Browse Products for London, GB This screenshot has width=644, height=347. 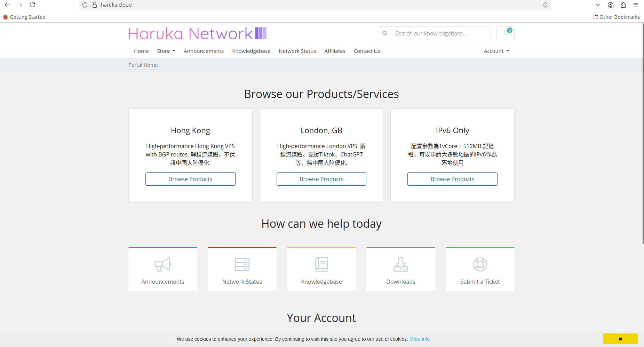tap(321, 179)
